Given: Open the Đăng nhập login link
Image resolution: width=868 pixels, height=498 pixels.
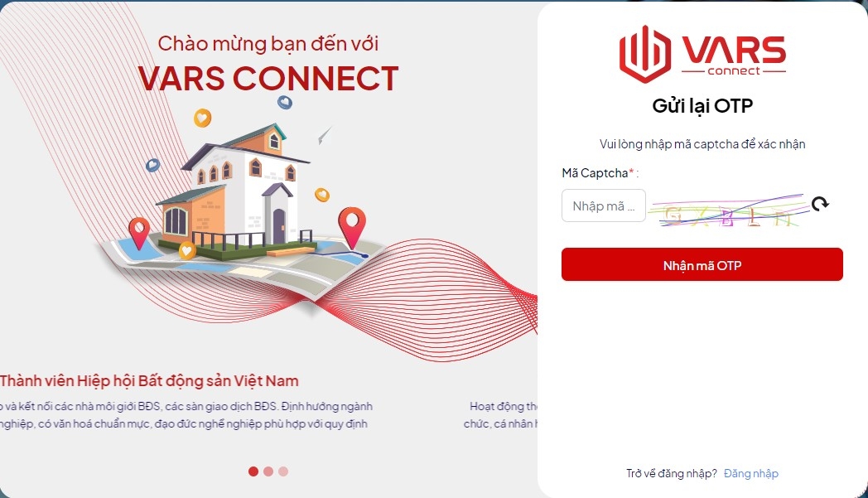Looking at the screenshot, I should 750,474.
